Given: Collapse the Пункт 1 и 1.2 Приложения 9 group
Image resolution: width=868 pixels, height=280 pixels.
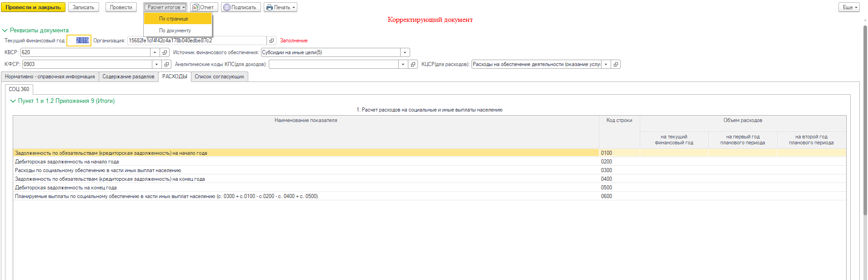Looking at the screenshot, I should click(13, 101).
